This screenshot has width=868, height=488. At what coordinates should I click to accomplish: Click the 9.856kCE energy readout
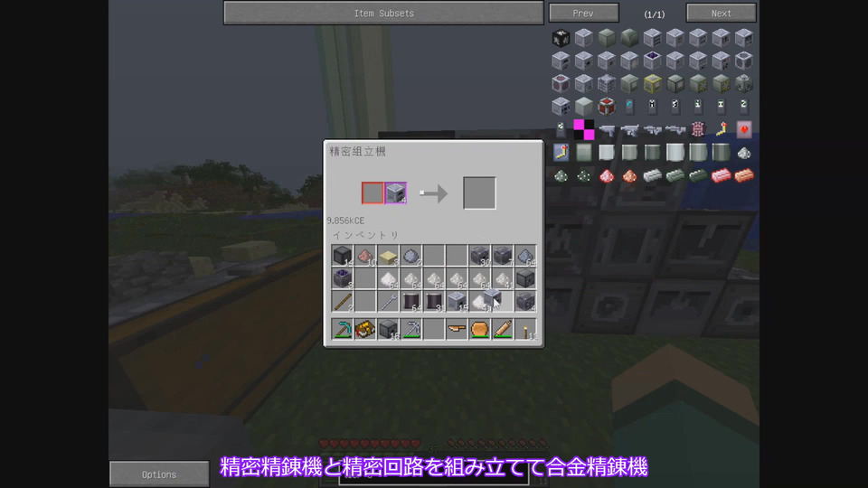(x=345, y=221)
